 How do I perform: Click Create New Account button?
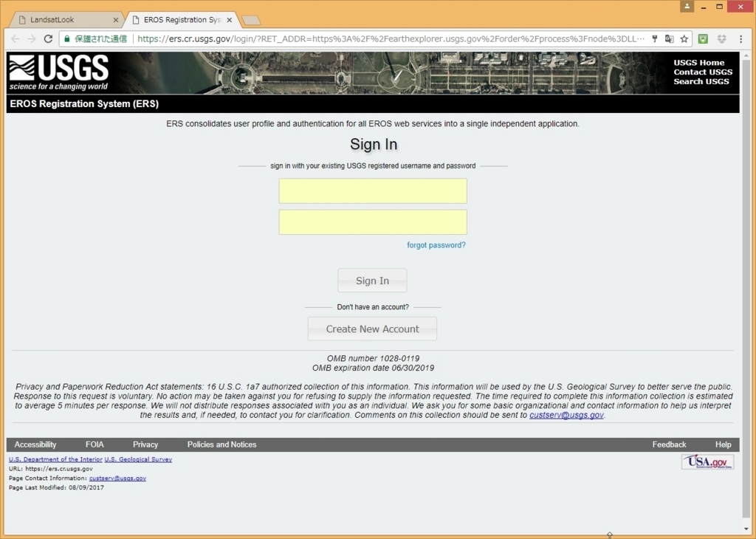[x=372, y=329]
